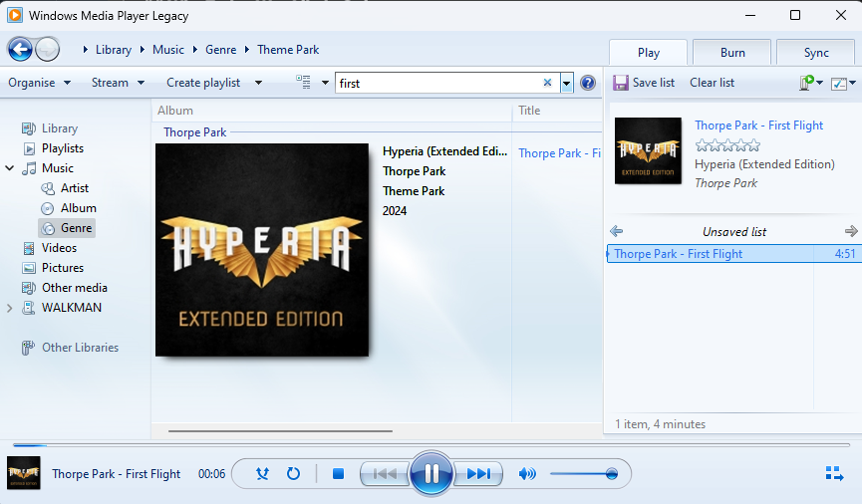The width and height of the screenshot is (862, 504).
Task: Click the greyed forward navigation arrow
Action: click(x=47, y=50)
